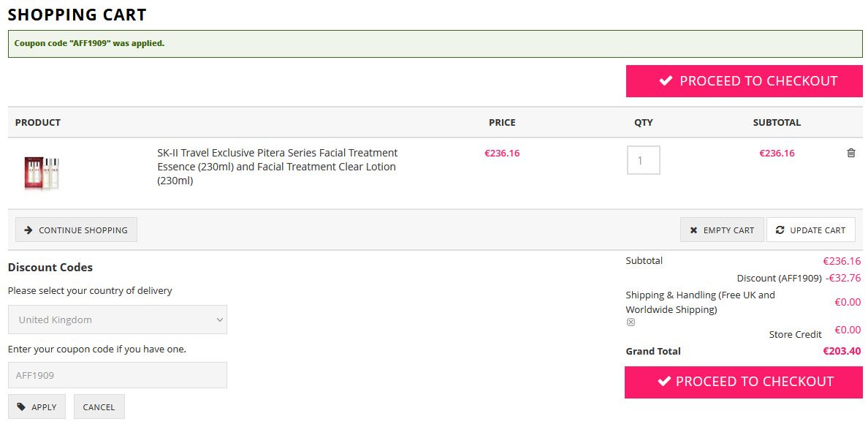Screen dimensions: 868x427
Task: Focus the coupon code field containing AFF1909
Action: pyautogui.click(x=118, y=376)
